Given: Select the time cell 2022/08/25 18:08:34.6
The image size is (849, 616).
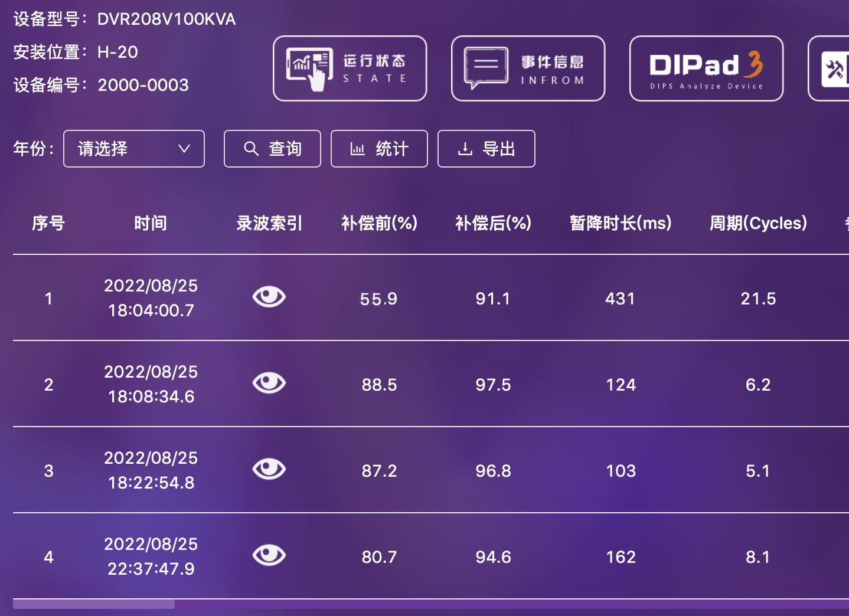Looking at the screenshot, I should click(x=151, y=384).
